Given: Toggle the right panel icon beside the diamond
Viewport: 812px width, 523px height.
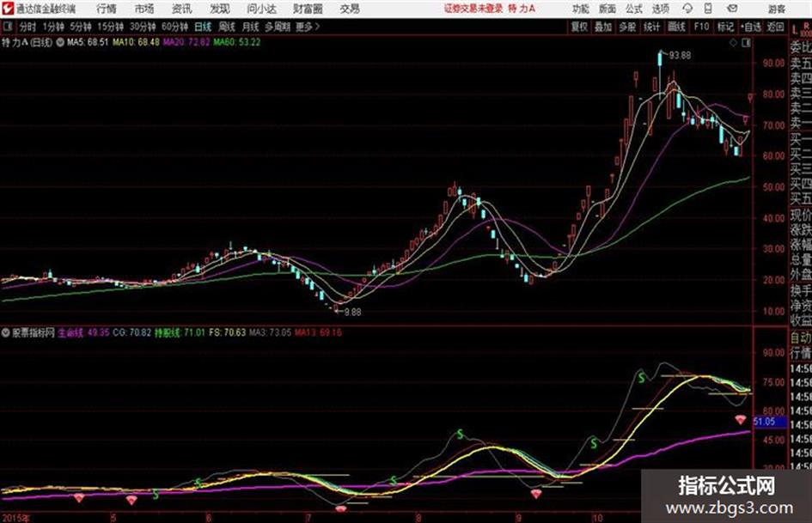Looking at the screenshot, I should 746,43.
